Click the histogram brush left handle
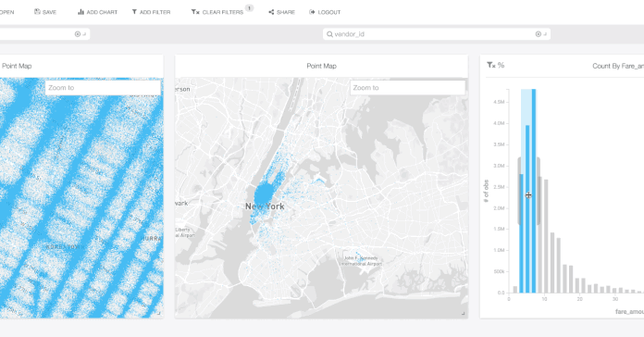The image size is (644, 337). [519, 191]
